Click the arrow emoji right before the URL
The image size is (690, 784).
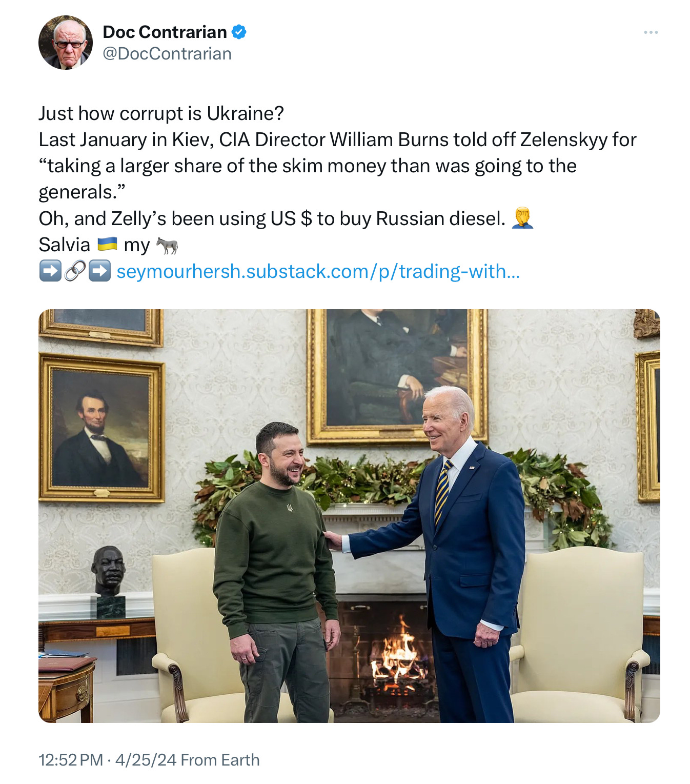pyautogui.click(x=99, y=271)
